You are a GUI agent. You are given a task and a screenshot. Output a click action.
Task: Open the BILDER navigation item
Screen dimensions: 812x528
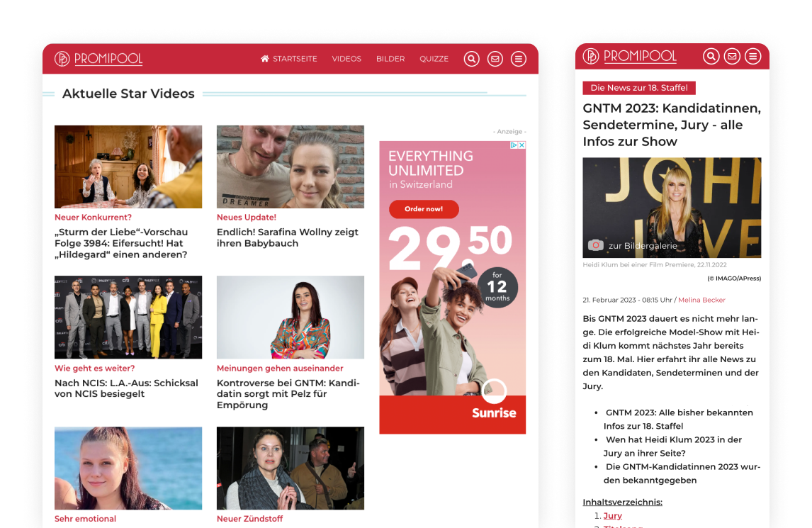click(390, 59)
